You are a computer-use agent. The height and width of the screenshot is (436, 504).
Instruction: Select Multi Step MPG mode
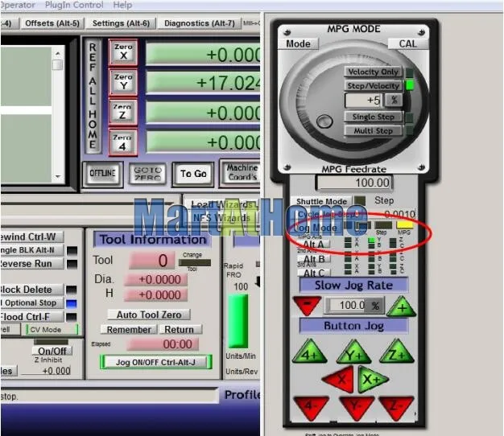[373, 130]
